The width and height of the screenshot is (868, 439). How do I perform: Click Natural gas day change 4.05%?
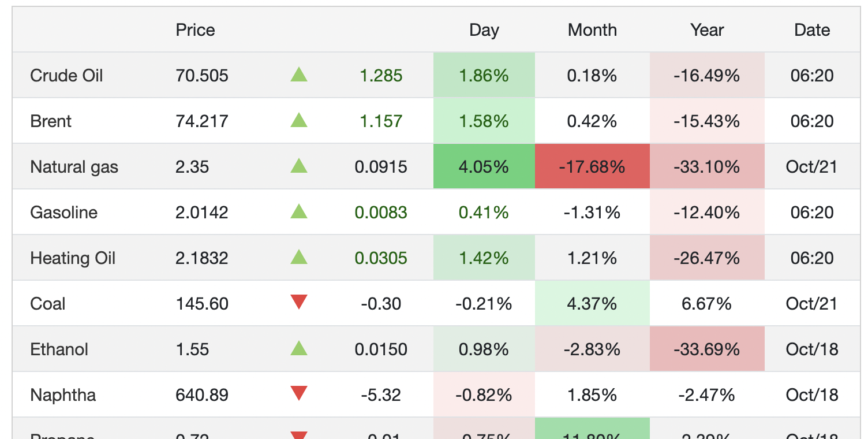(484, 167)
